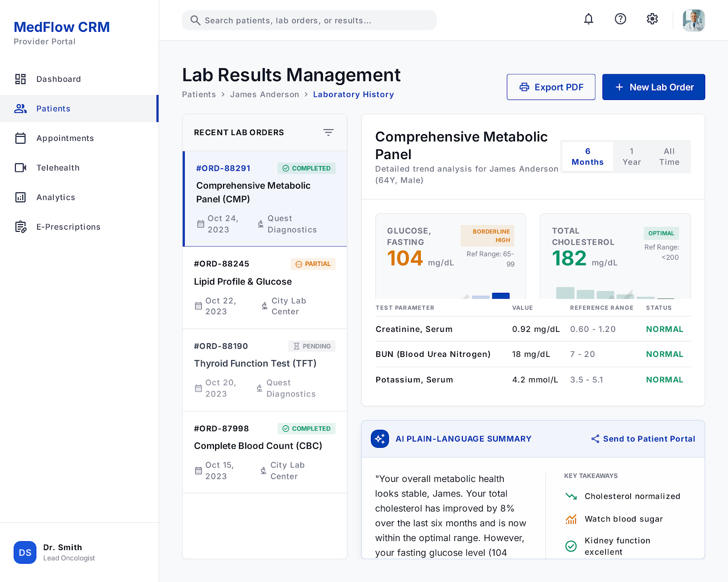
Task: Click James Anderson breadcrumb link
Action: tap(264, 95)
